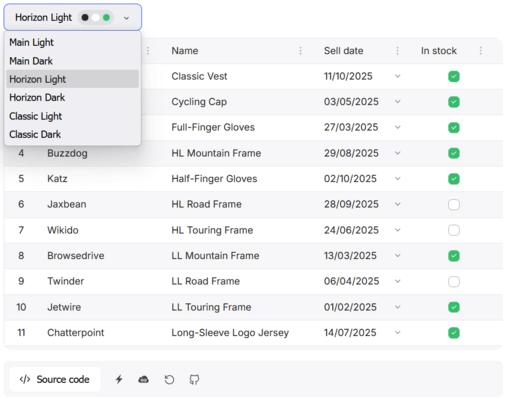Viewport: 507px width, 400px height.
Task: Open date picker for 28/09/2025
Action: (397, 204)
